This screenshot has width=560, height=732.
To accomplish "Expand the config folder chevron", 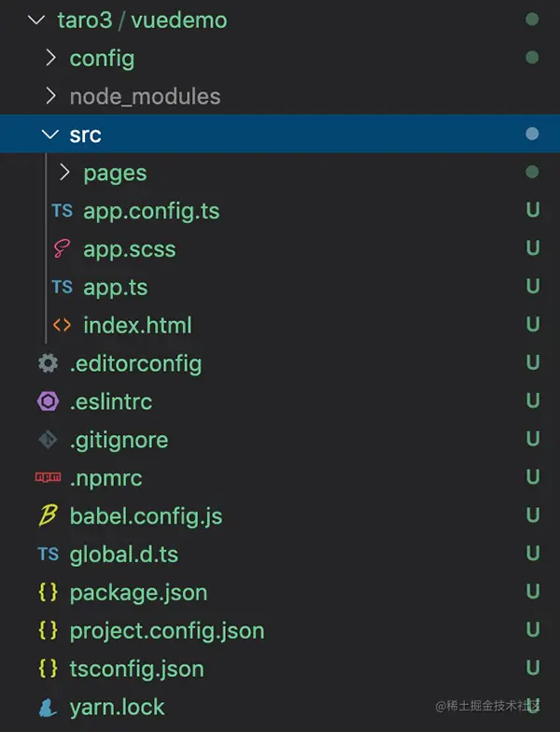I will [x=51, y=59].
